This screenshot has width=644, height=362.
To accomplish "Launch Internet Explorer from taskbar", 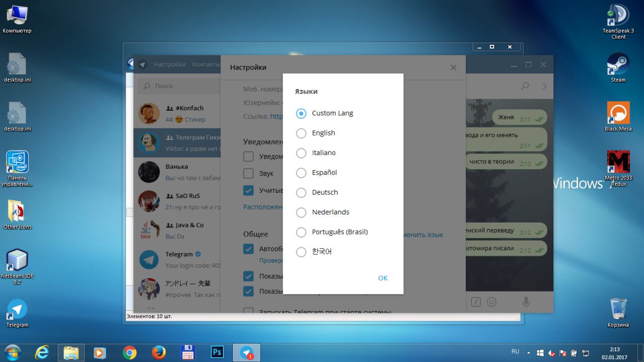I will [x=42, y=352].
